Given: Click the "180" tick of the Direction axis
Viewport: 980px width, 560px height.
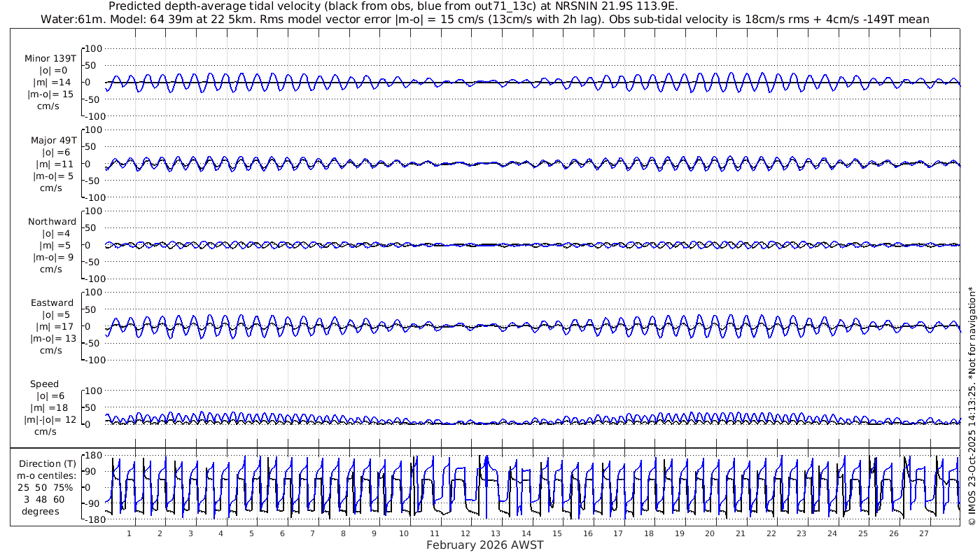Looking at the screenshot, I should 93,456.
